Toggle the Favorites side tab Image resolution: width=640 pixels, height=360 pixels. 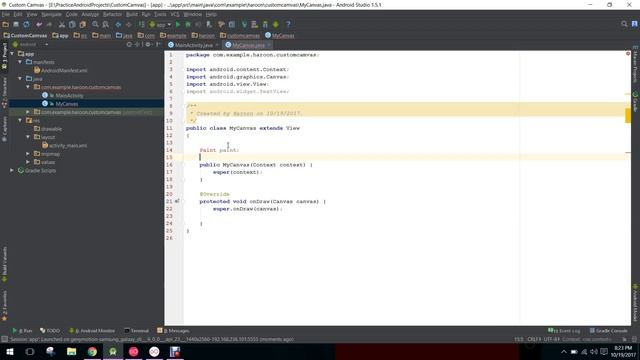point(4,306)
